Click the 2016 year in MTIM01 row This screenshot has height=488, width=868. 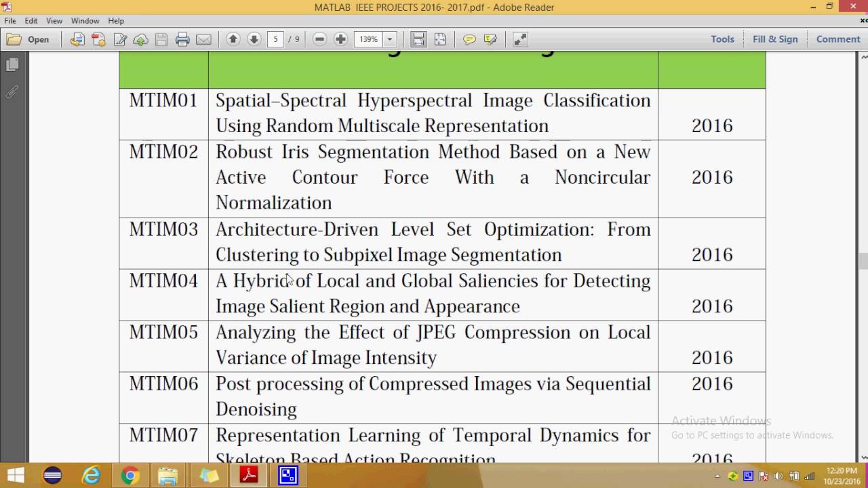tap(712, 126)
